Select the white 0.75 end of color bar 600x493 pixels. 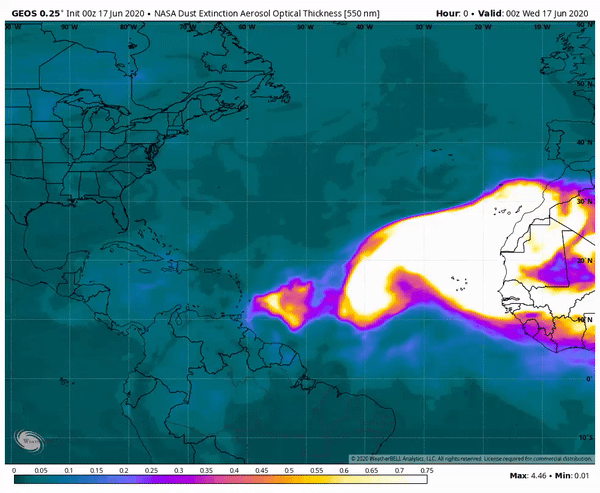420,479
